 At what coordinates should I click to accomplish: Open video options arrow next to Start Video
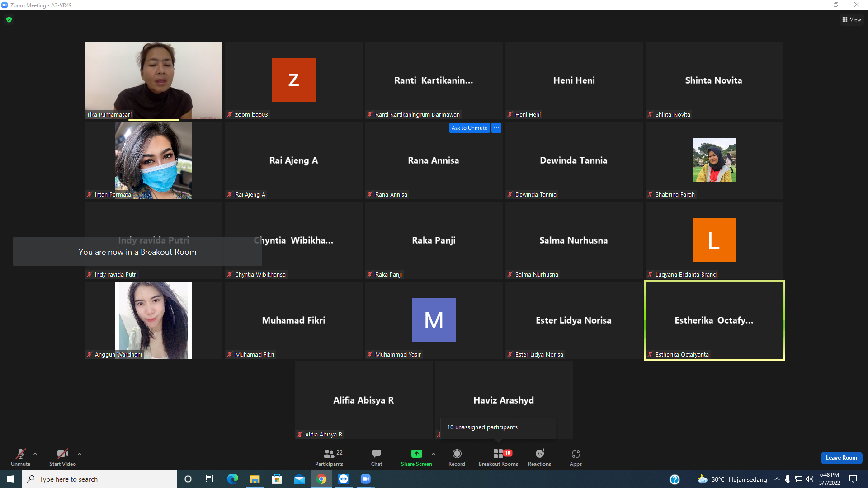[x=80, y=454]
